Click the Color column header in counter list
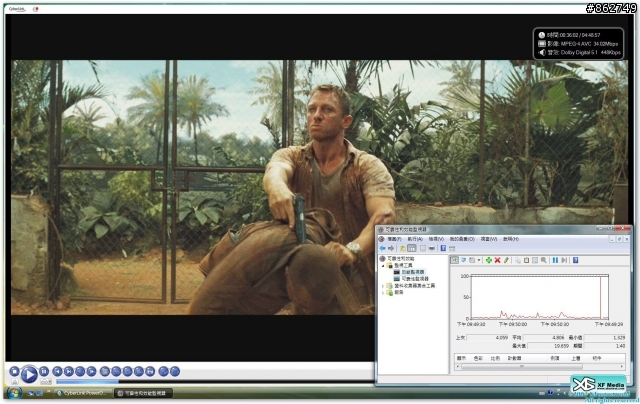The image size is (640, 404). [x=478, y=358]
